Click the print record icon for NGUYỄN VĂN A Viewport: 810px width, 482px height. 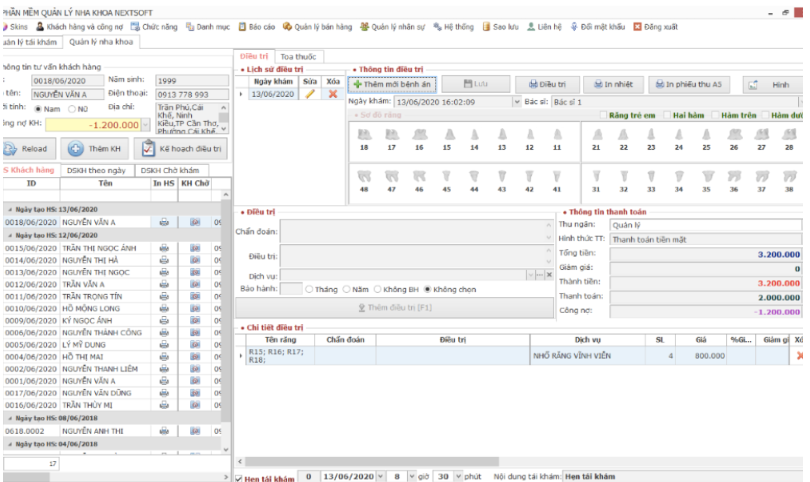pos(164,222)
